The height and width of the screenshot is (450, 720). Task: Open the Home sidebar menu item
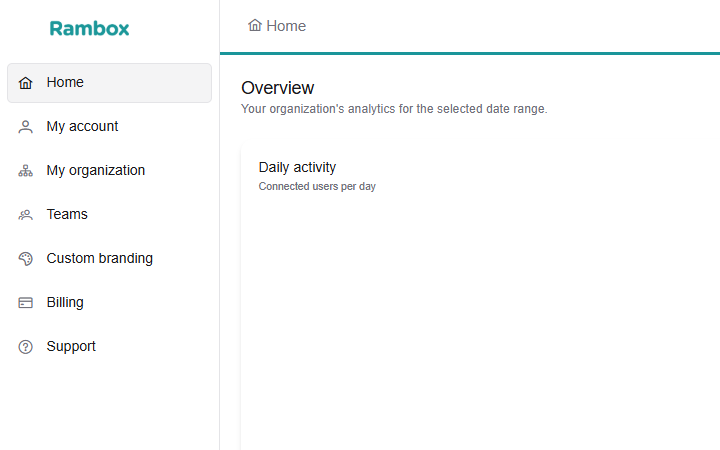(109, 83)
